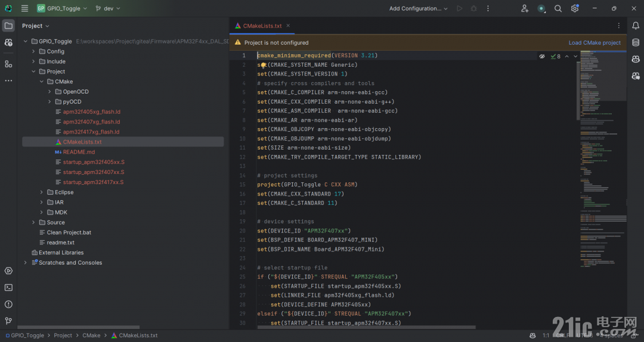Click cursor position 1:1 in status bar
The width and height of the screenshot is (644, 342).
[x=546, y=335]
